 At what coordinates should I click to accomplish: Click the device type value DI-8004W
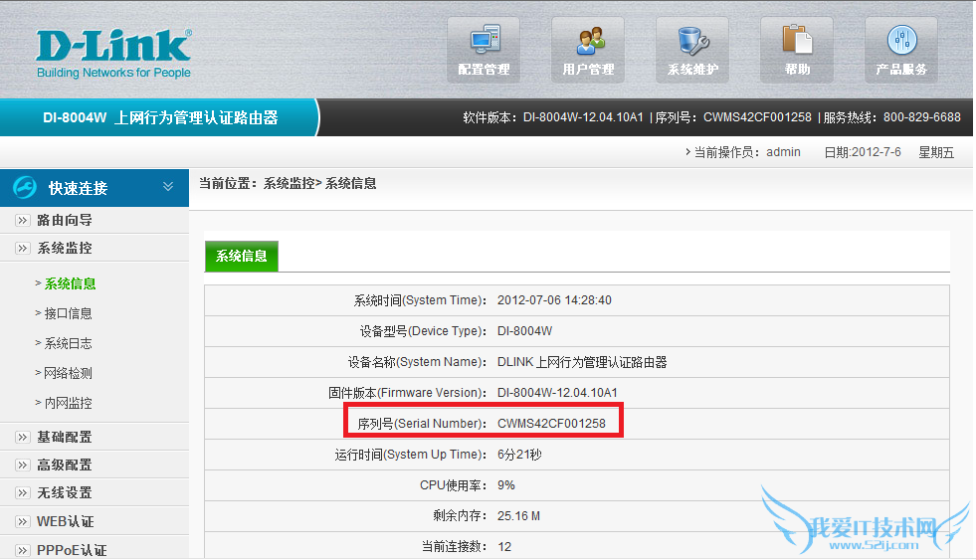[524, 331]
